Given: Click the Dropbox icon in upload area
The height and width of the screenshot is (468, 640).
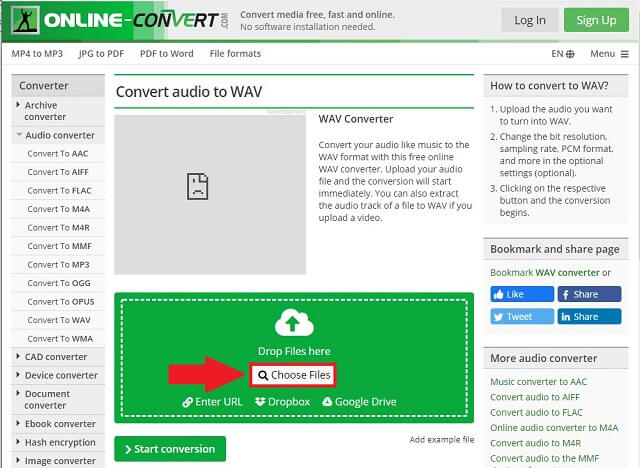Looking at the screenshot, I should [x=260, y=402].
